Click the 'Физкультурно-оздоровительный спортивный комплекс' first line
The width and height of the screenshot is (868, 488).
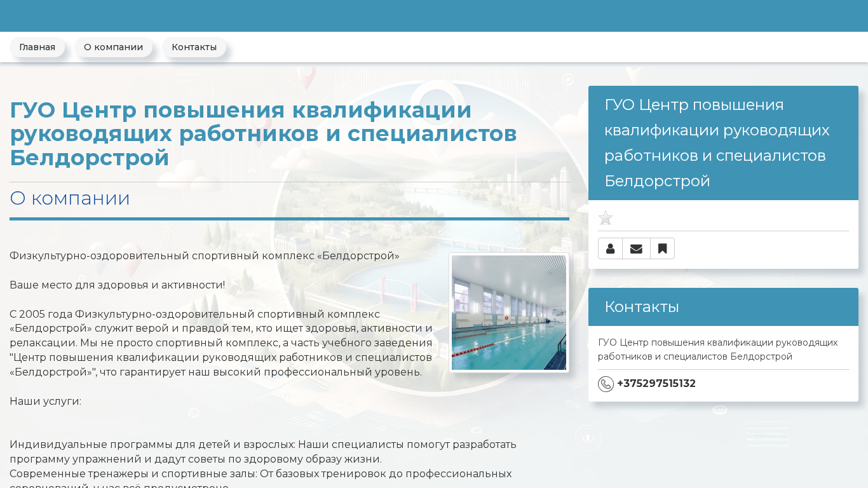[x=205, y=255]
